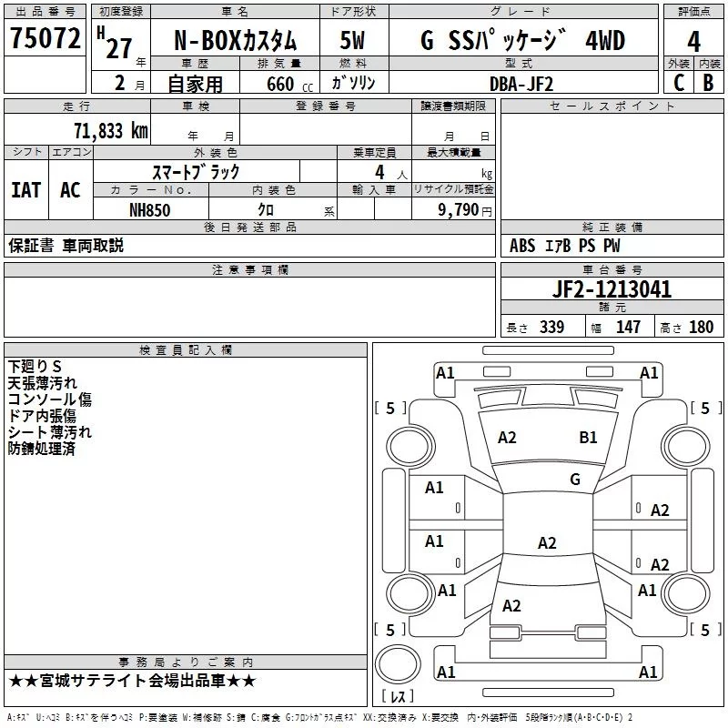Select the mileage 71,833 km
The height and width of the screenshot is (728, 728).
111,131
